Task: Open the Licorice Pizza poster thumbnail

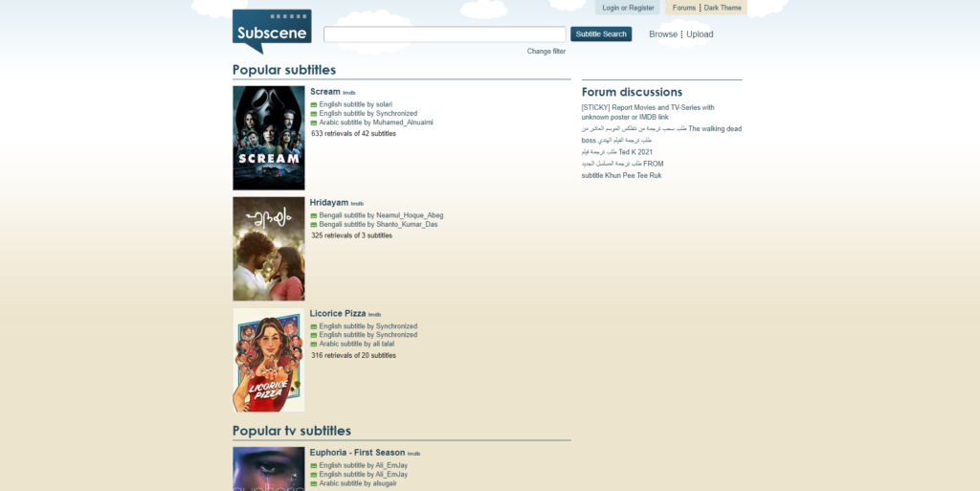Action: [x=269, y=360]
